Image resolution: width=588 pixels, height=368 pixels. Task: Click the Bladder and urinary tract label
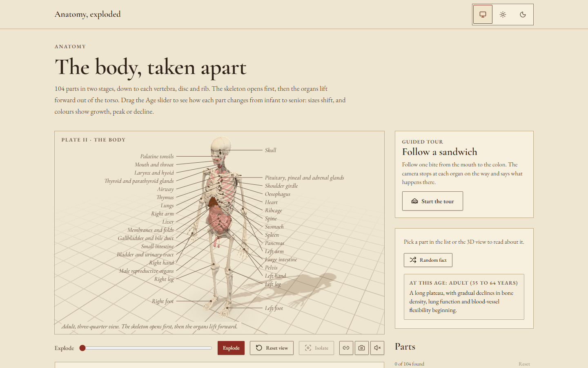pos(145,255)
